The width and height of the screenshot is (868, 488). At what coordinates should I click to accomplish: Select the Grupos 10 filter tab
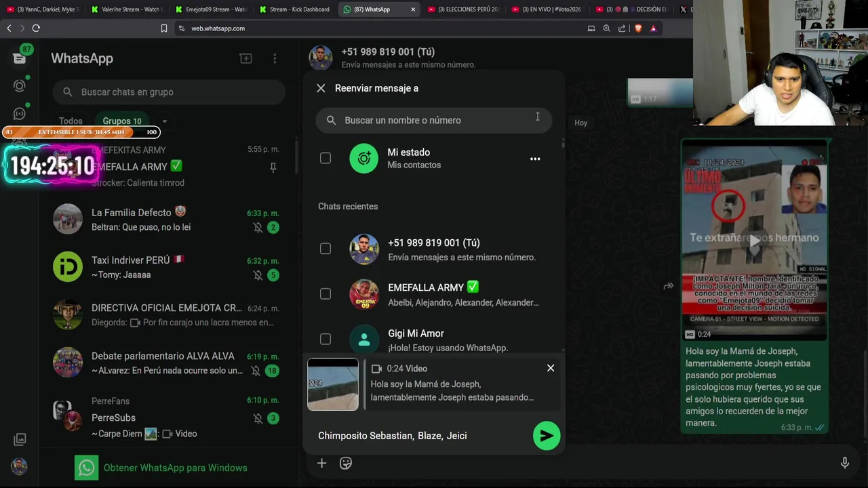(122, 121)
